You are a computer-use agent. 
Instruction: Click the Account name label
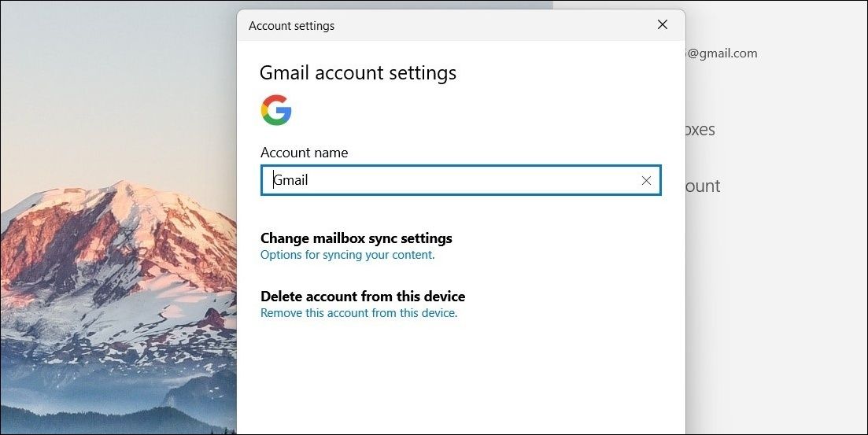pos(305,152)
